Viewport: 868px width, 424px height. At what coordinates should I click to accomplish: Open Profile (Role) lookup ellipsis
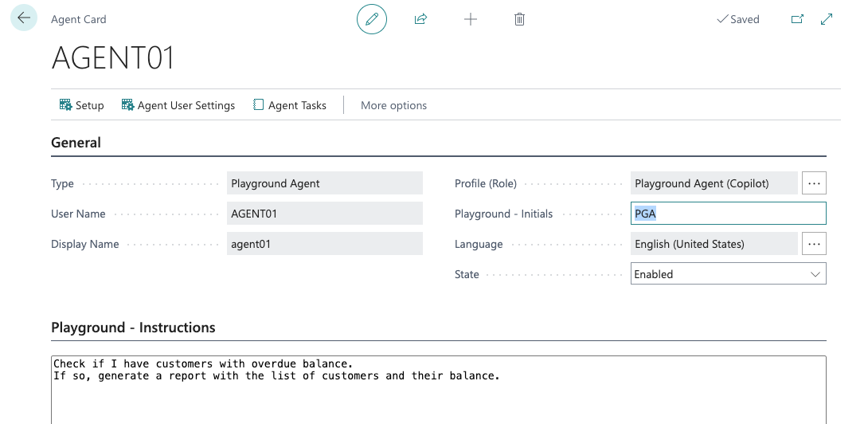click(814, 183)
